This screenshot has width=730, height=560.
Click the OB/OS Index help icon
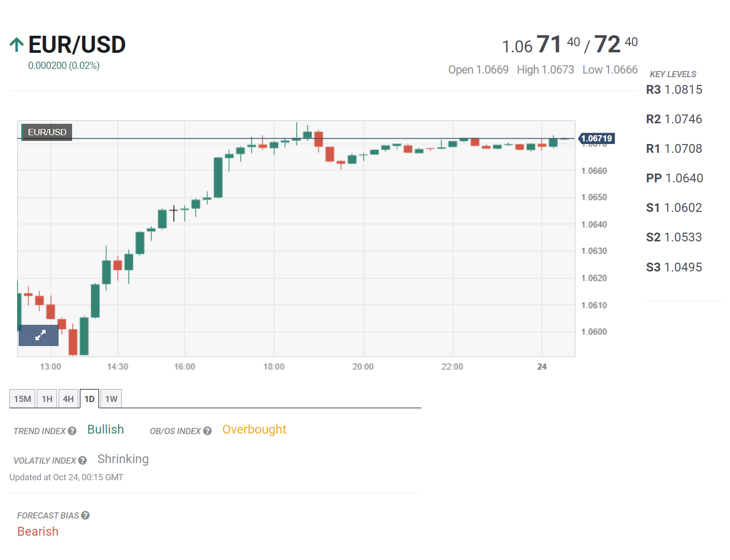click(207, 431)
